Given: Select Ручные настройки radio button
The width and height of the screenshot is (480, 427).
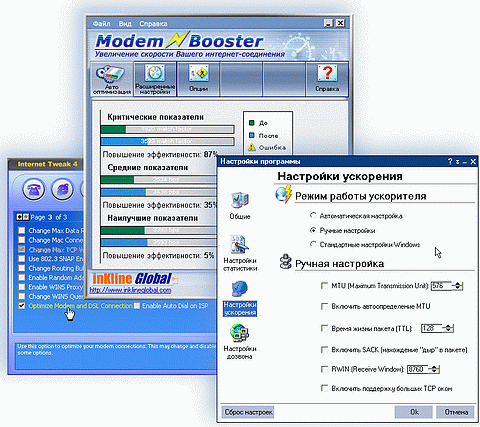Looking at the screenshot, I should [x=313, y=230].
